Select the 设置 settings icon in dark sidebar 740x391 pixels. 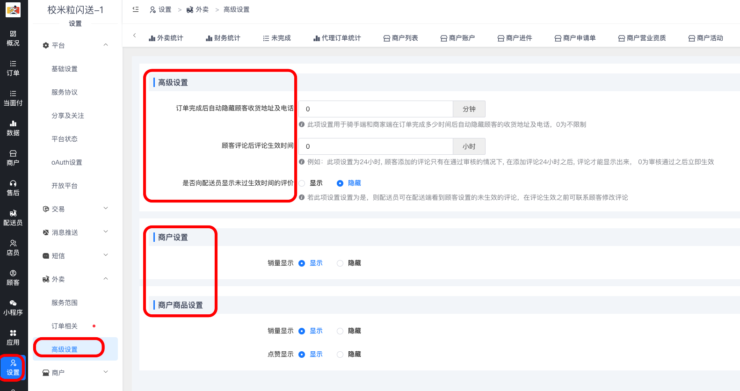[13, 367]
